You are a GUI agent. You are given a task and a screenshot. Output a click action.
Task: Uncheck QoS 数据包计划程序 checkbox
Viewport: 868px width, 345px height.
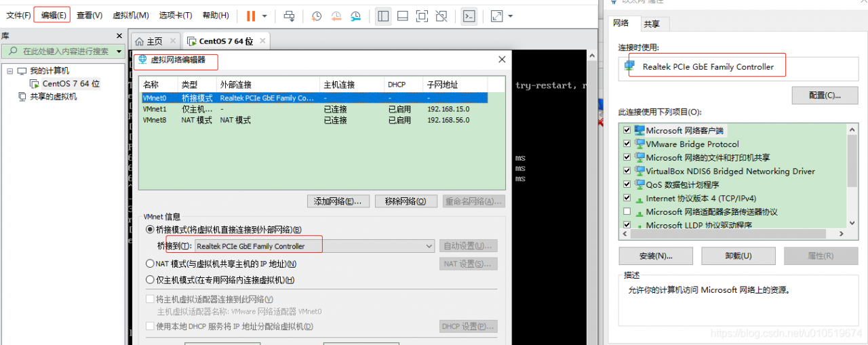627,184
